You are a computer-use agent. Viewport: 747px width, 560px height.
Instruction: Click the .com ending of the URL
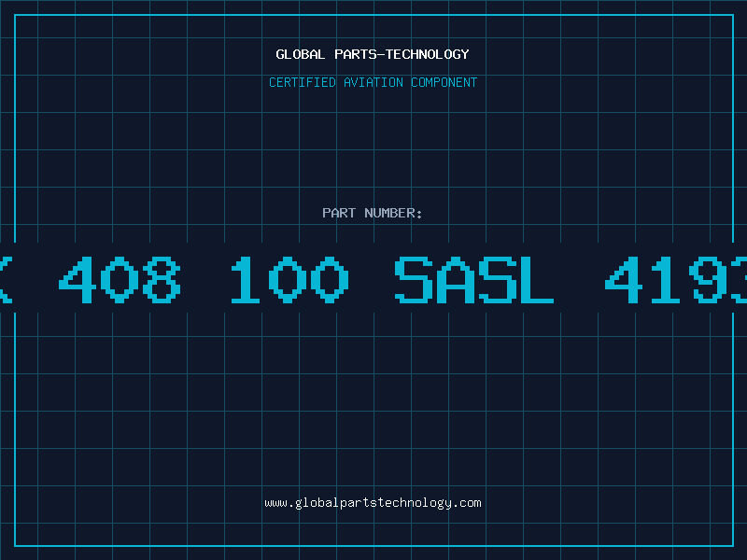467,503
